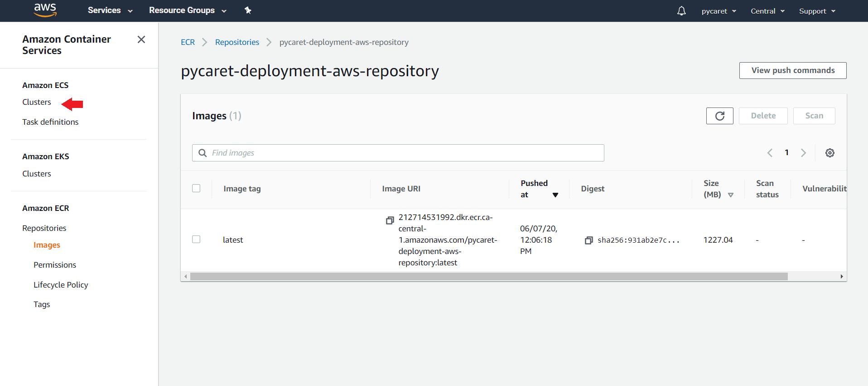The width and height of the screenshot is (868, 386).
Task: Open table preferences gear icon
Action: coord(829,153)
